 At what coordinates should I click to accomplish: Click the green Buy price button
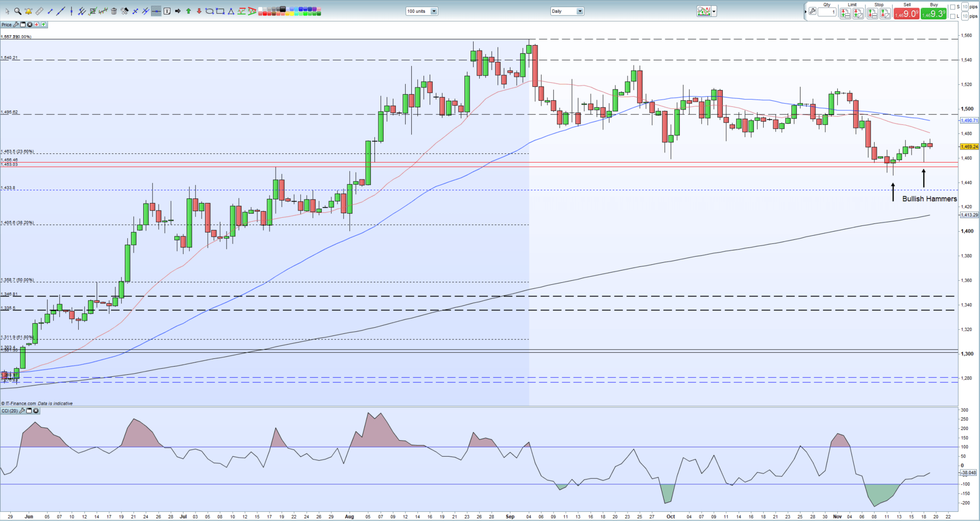click(x=933, y=14)
